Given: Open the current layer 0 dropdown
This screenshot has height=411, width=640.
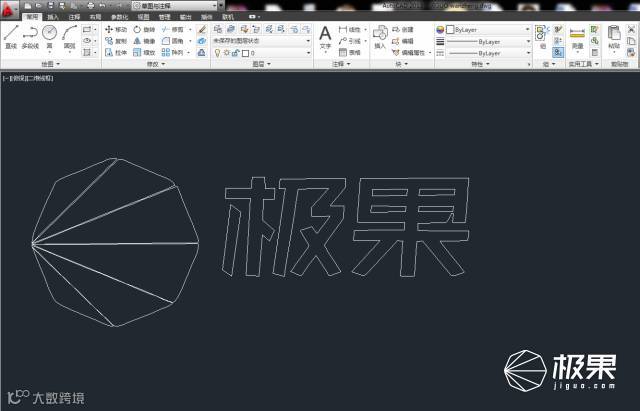Looking at the screenshot, I should [x=262, y=53].
